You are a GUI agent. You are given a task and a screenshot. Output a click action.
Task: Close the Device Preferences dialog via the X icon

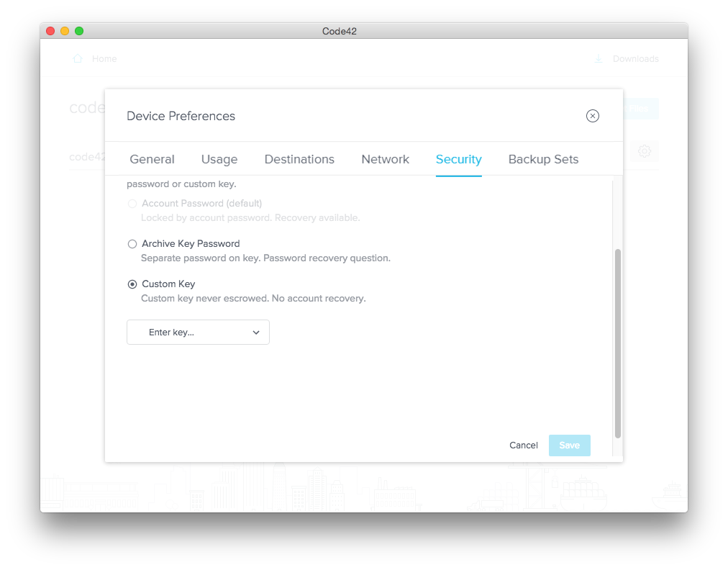592,115
